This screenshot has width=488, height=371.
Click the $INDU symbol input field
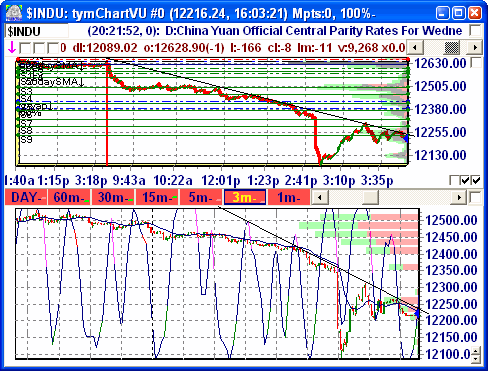(x=37, y=31)
